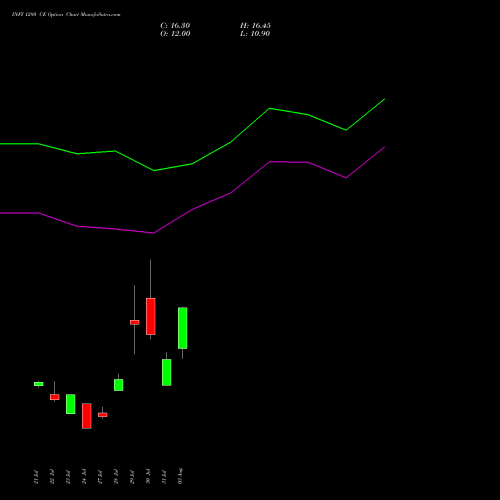Viewport: 500px width, 500px height.
Task: Click the high value H: 16.45
Action: point(255,26)
